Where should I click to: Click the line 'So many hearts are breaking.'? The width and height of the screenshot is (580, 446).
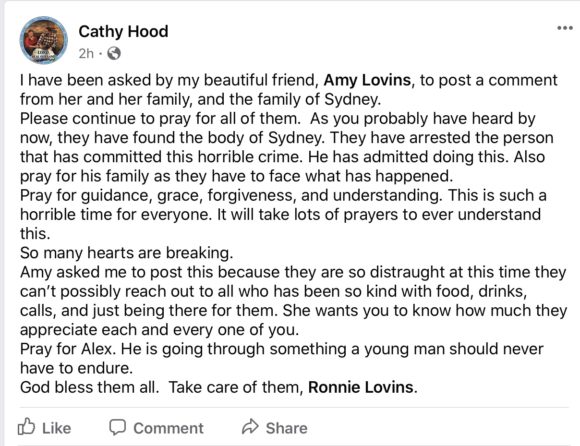pyautogui.click(x=127, y=253)
